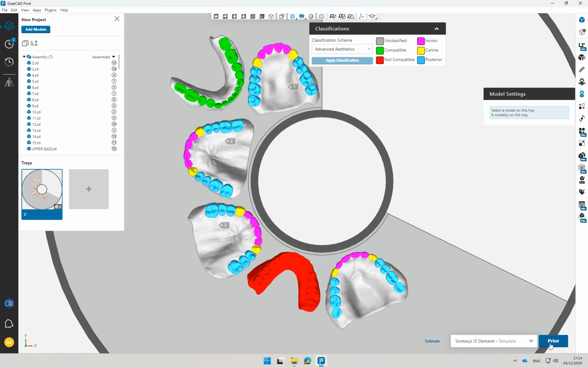Click the isometric view cube icon
This screenshot has height=368, width=588.
point(271,16)
